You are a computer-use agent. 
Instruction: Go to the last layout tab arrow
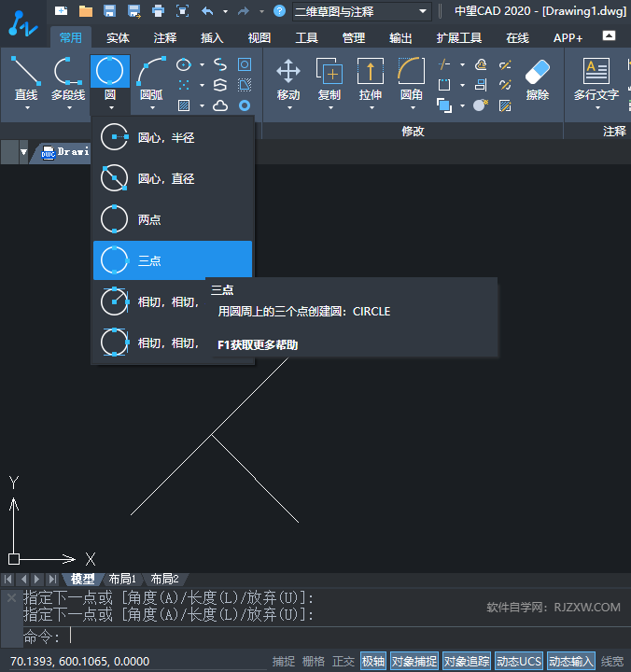click(52, 580)
